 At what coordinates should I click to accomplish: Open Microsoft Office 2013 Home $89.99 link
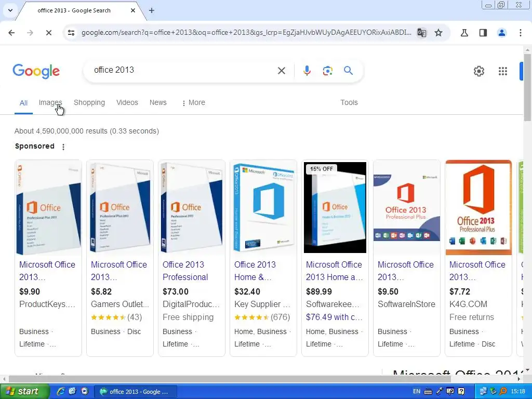coord(335,271)
